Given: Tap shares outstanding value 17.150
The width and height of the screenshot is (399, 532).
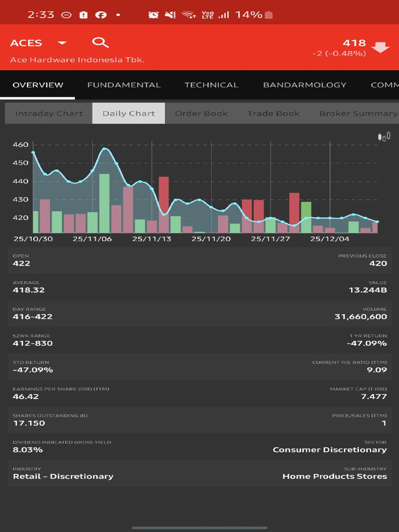Looking at the screenshot, I should click(29, 423).
